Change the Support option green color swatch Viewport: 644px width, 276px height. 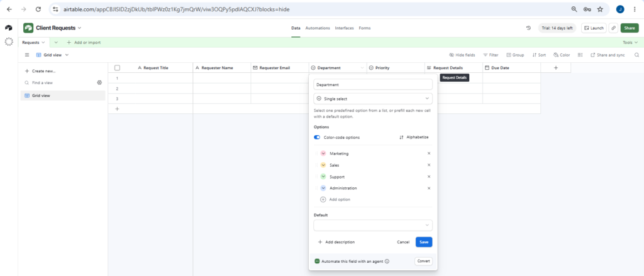(x=323, y=177)
